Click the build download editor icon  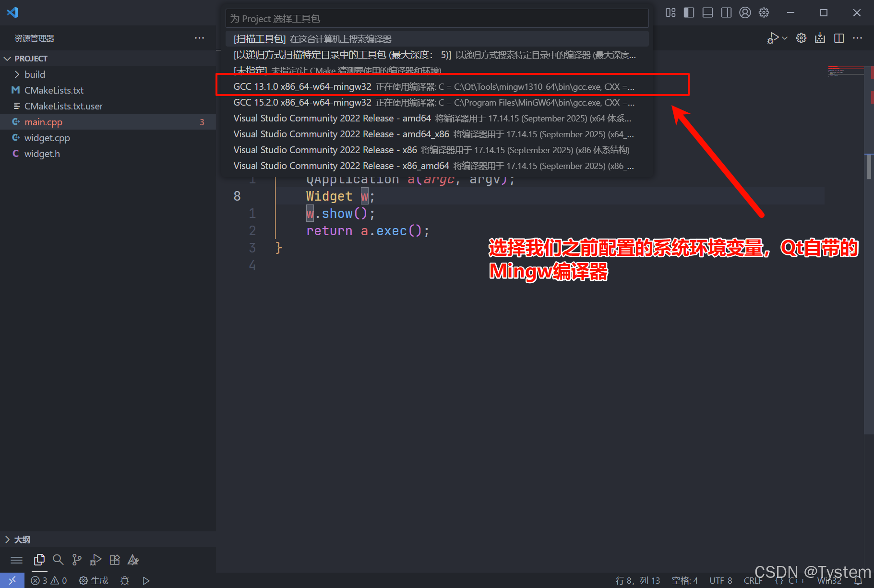pyautogui.click(x=820, y=38)
